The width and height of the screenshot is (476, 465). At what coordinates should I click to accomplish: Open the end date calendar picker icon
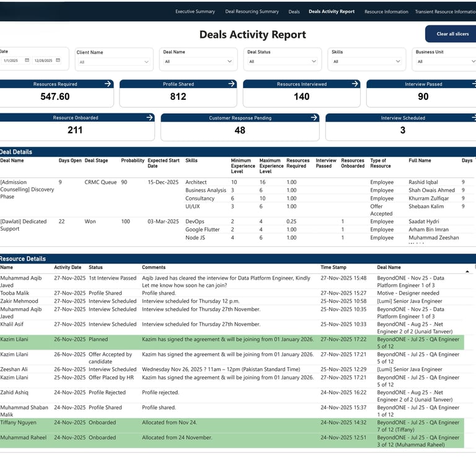58,60
